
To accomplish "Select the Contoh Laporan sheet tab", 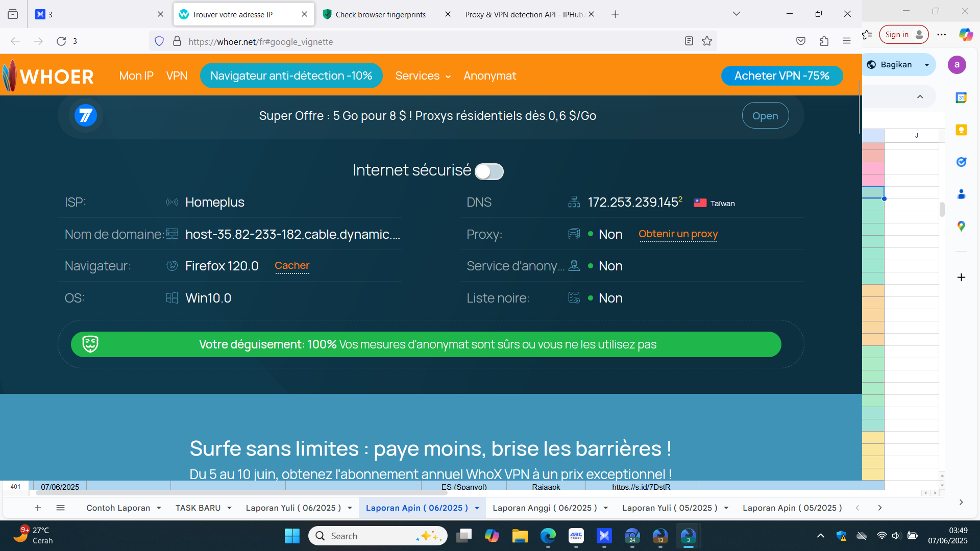I will coord(118,508).
